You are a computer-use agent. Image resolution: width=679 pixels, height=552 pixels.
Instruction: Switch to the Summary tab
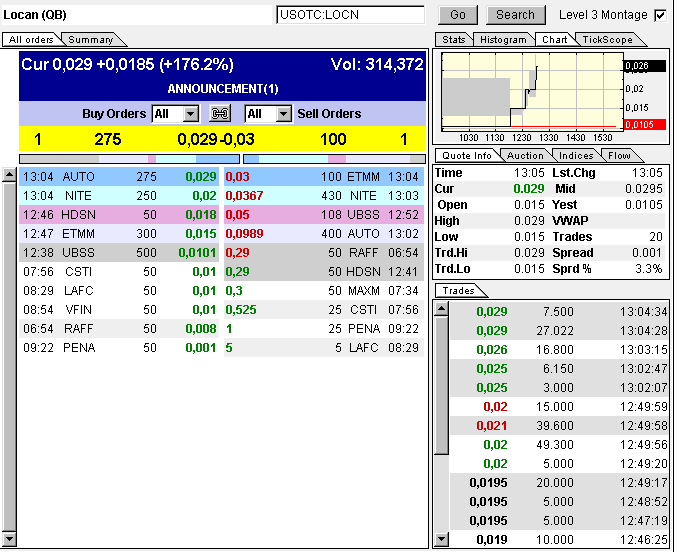click(x=91, y=40)
